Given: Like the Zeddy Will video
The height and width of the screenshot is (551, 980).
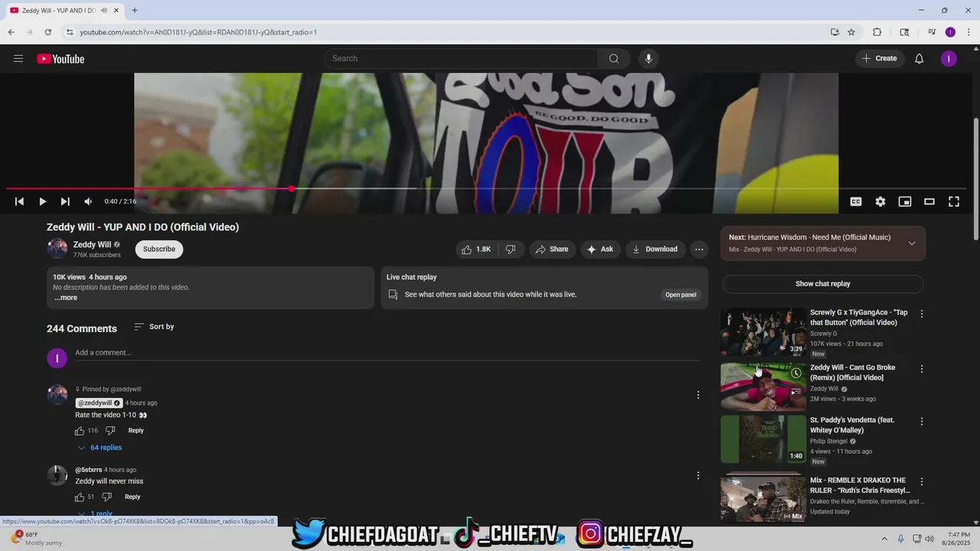Looking at the screenshot, I should point(475,249).
